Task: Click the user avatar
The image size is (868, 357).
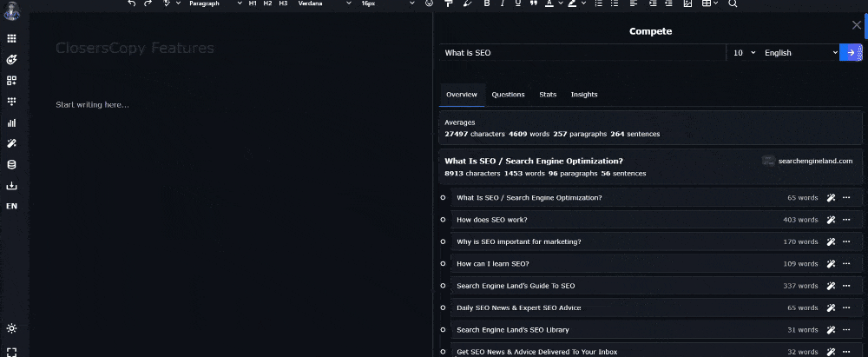Action: click(x=11, y=10)
